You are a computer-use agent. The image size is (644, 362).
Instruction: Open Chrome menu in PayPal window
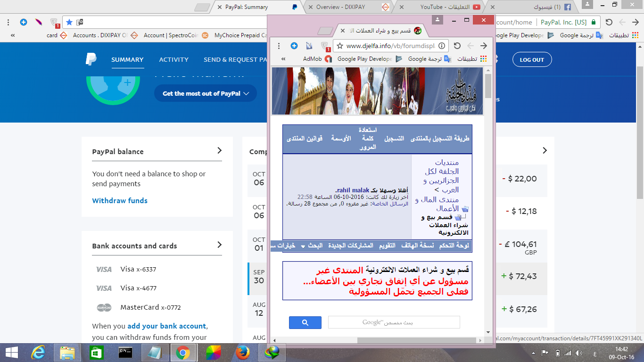tap(8, 22)
